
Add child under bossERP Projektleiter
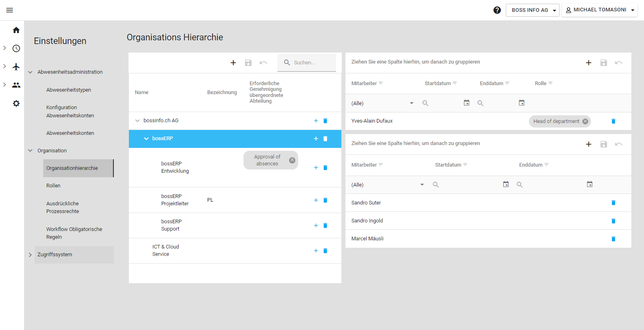[x=316, y=200]
